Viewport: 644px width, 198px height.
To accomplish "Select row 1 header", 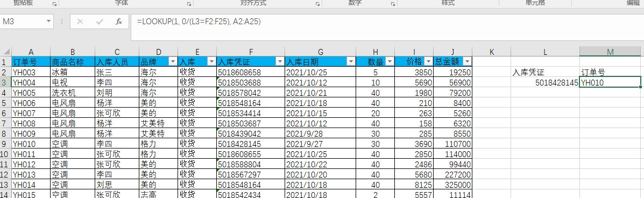I will click(6, 62).
